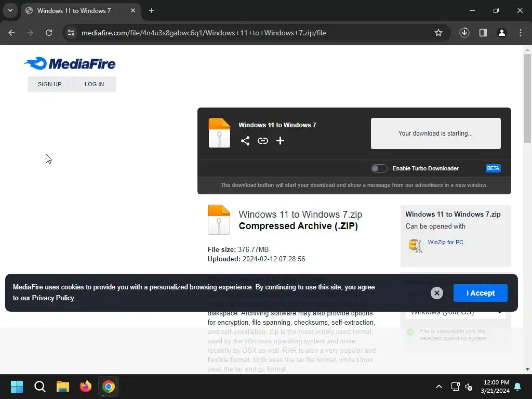The image size is (532, 399).
Task: Click the SIGN UP button
Action: 49,84
